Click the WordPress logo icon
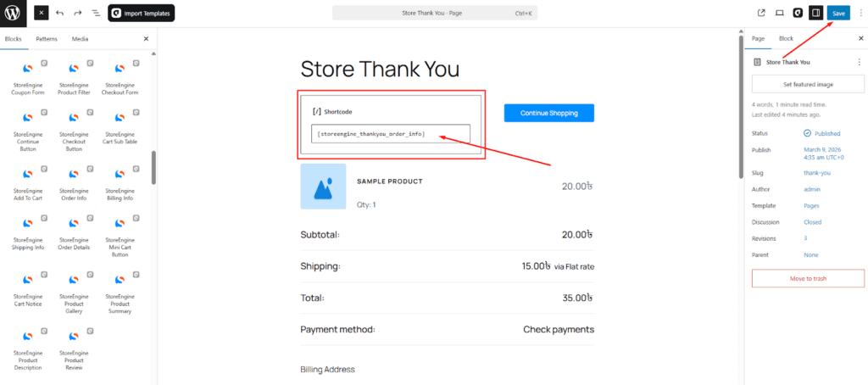Viewport: 868px width, 385px height. pos(14,14)
